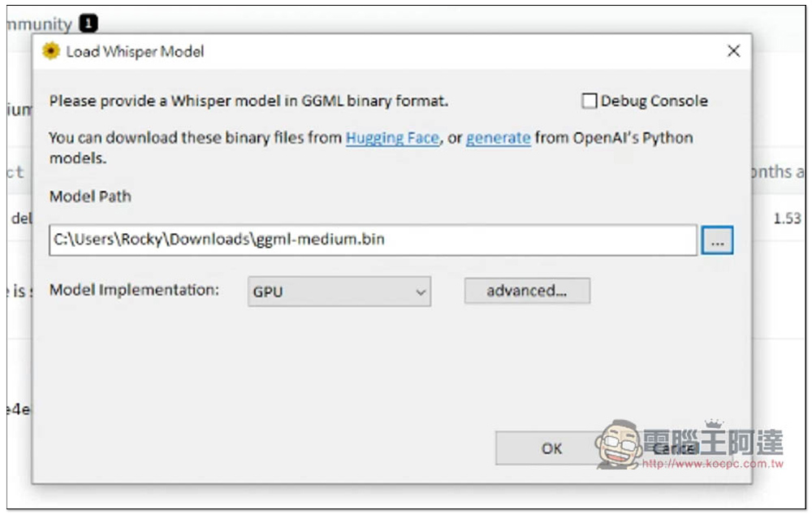Click the Model Implementation label
The height and width of the screenshot is (515, 812).
click(134, 290)
